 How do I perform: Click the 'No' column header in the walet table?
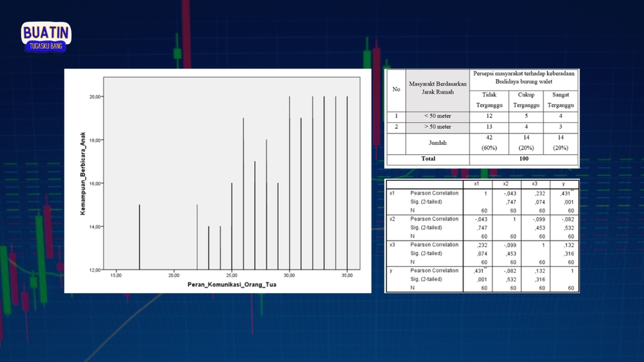click(396, 89)
